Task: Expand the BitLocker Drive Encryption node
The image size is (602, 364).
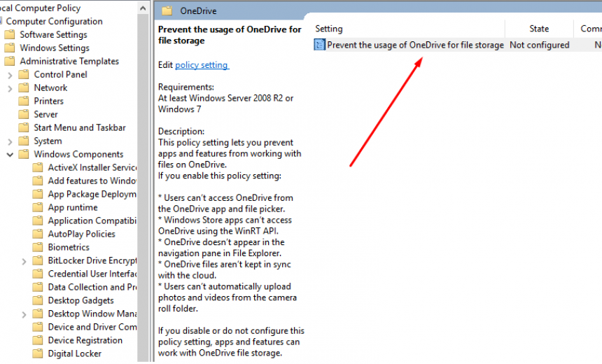Action: (x=24, y=262)
